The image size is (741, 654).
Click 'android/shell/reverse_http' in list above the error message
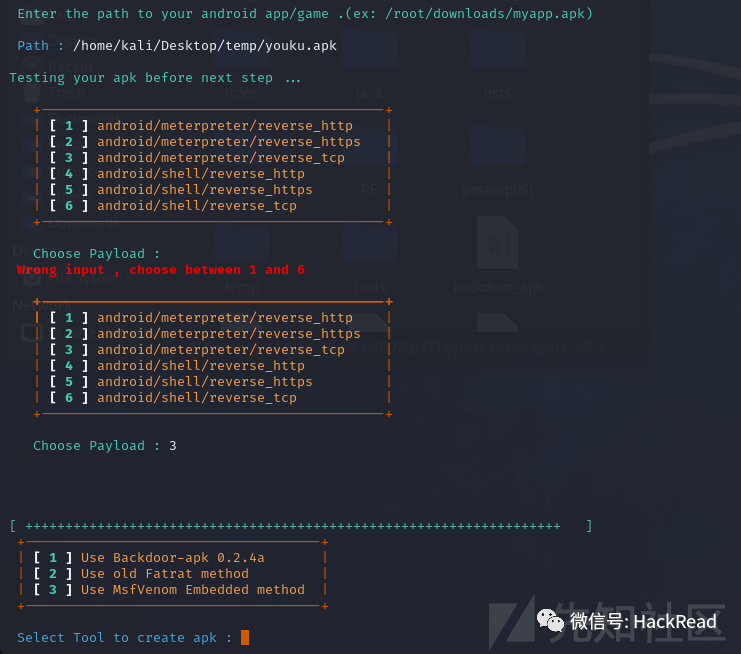point(201,174)
